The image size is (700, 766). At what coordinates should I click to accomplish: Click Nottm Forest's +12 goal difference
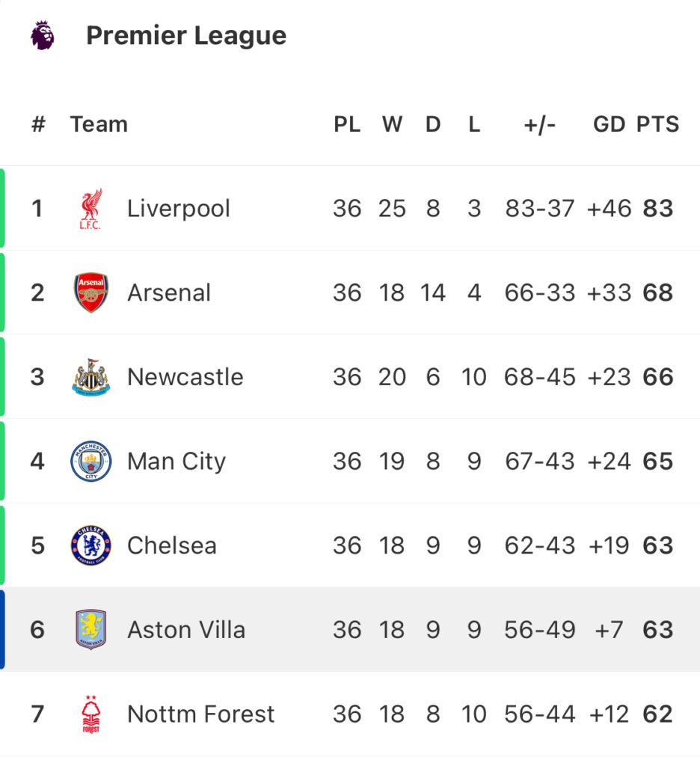tap(609, 714)
